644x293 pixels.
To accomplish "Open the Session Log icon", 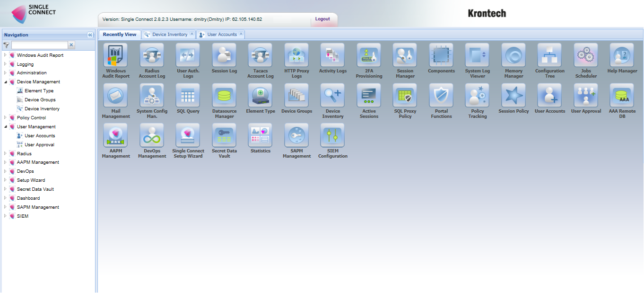I will (224, 55).
